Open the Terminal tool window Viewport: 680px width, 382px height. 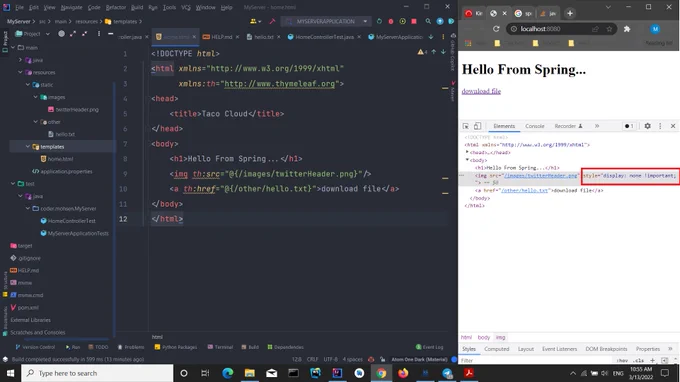[x=220, y=347]
